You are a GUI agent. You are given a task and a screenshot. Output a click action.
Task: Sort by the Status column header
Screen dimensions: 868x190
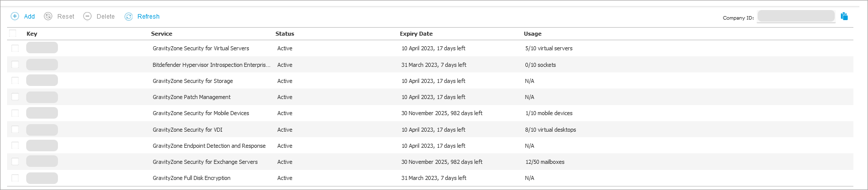point(285,34)
